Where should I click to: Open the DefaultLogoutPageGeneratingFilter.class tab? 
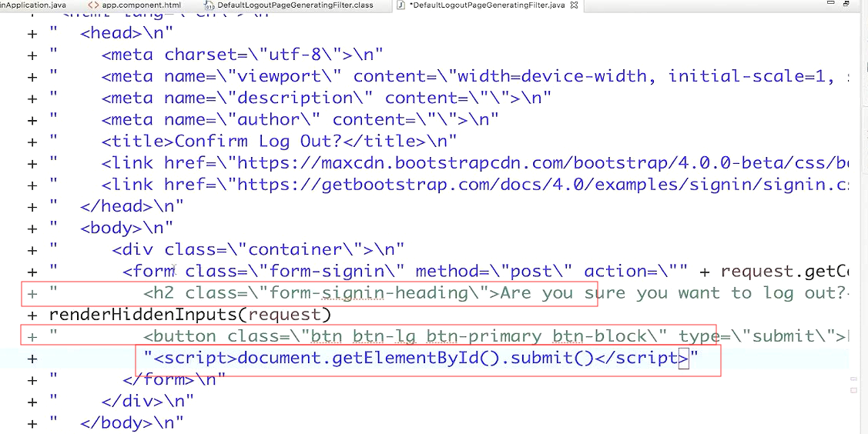pyautogui.click(x=288, y=5)
